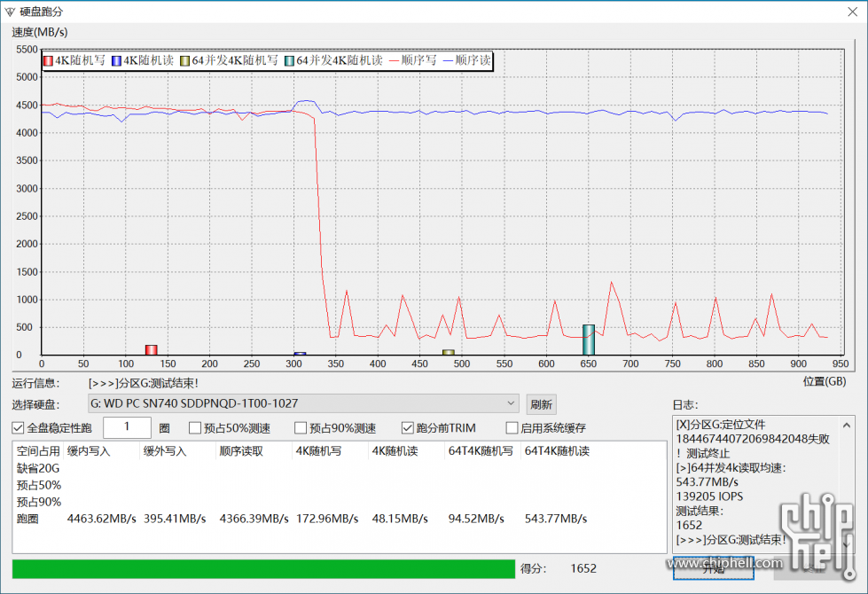
Task: Click the 543.77MB/s table value
Action: 556,519
